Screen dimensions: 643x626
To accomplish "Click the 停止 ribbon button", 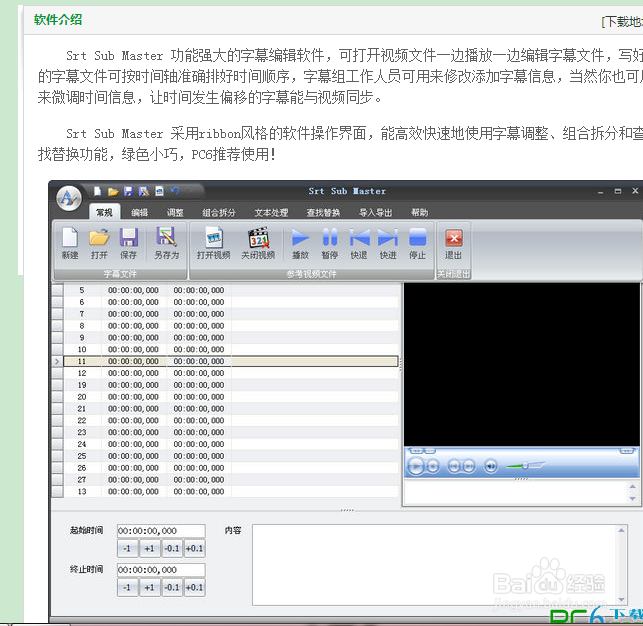I will click(x=417, y=243).
